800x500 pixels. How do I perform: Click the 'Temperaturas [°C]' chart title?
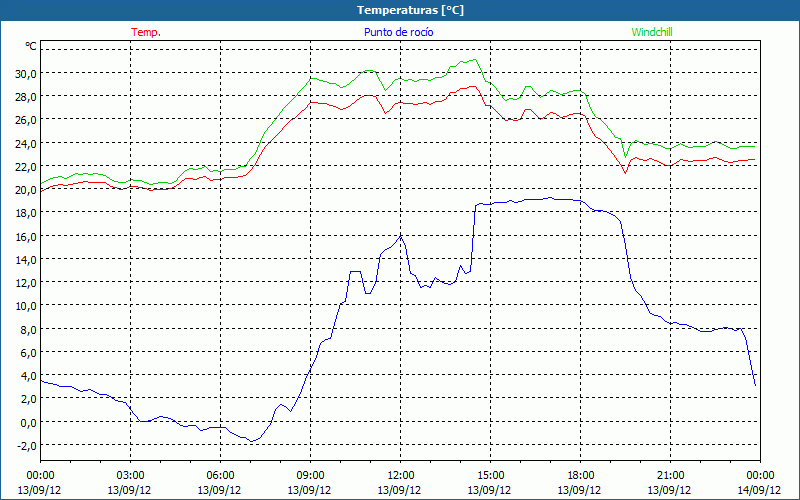[410, 10]
